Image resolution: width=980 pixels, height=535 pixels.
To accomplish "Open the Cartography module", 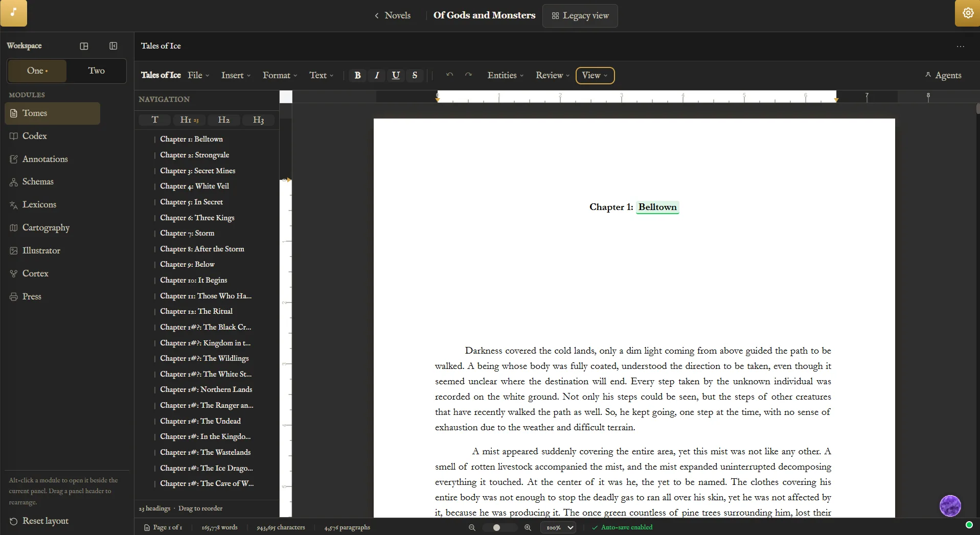I will (52, 227).
